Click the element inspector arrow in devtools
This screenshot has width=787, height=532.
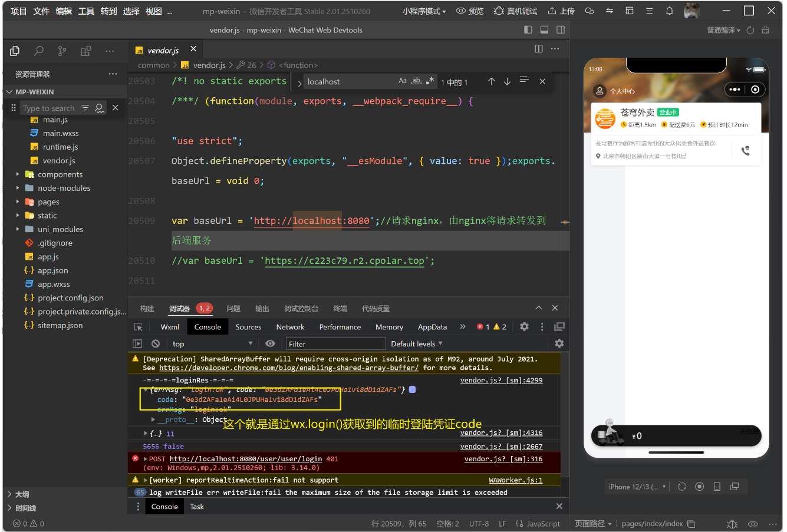click(139, 327)
